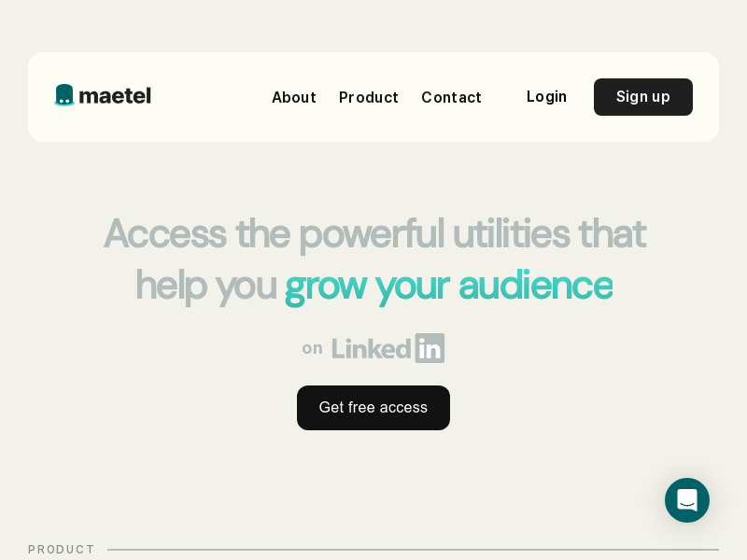Click the small 'on' text before LinkedIn
This screenshot has height=560, width=747.
313,348
